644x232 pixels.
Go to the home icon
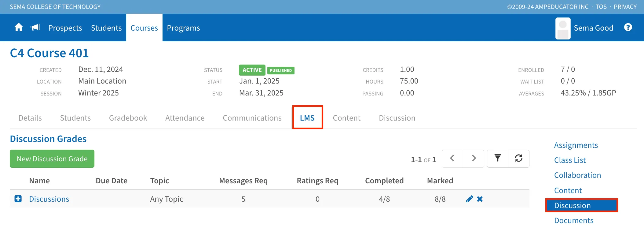point(19,28)
